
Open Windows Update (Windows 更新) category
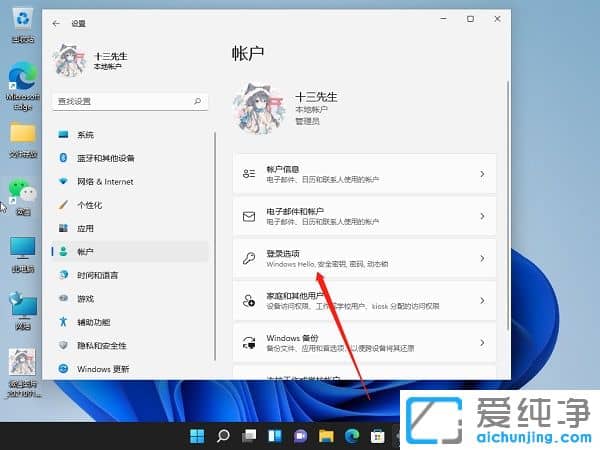pos(130,369)
